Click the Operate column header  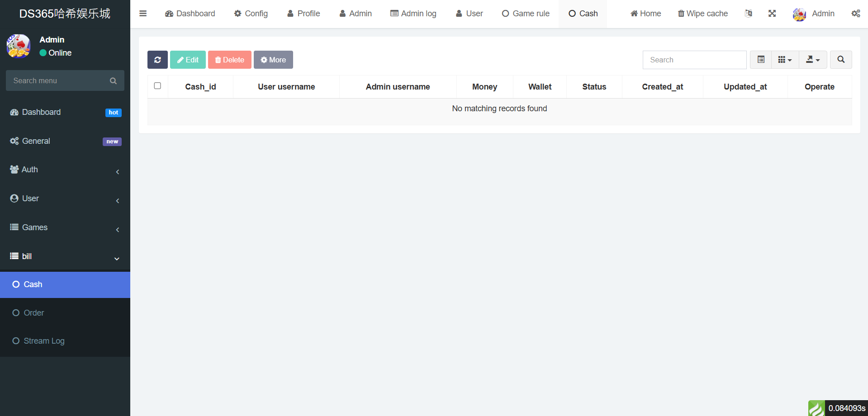point(820,87)
